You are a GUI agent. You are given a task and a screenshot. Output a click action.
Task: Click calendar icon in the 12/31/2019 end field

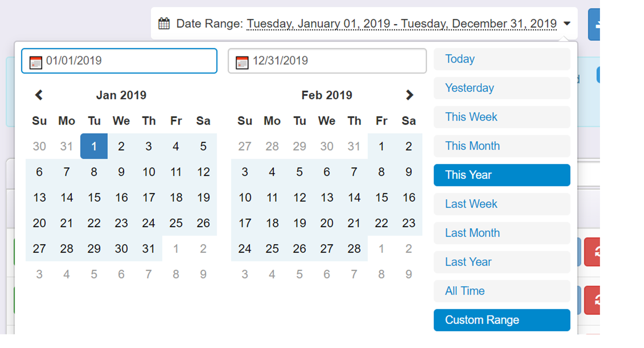242,62
